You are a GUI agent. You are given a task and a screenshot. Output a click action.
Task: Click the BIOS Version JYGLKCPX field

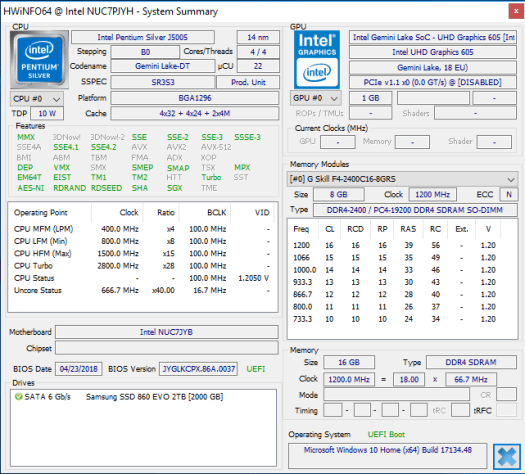(x=199, y=369)
